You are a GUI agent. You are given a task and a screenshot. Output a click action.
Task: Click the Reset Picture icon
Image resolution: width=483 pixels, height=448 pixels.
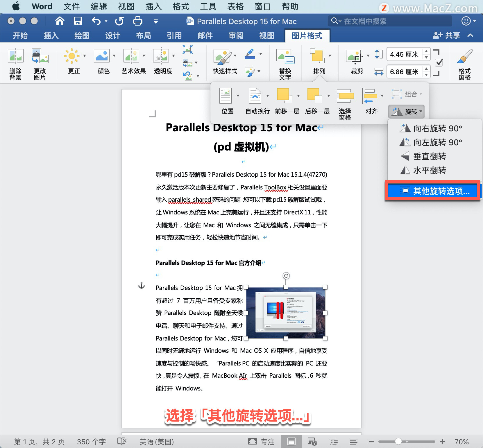pos(188,76)
